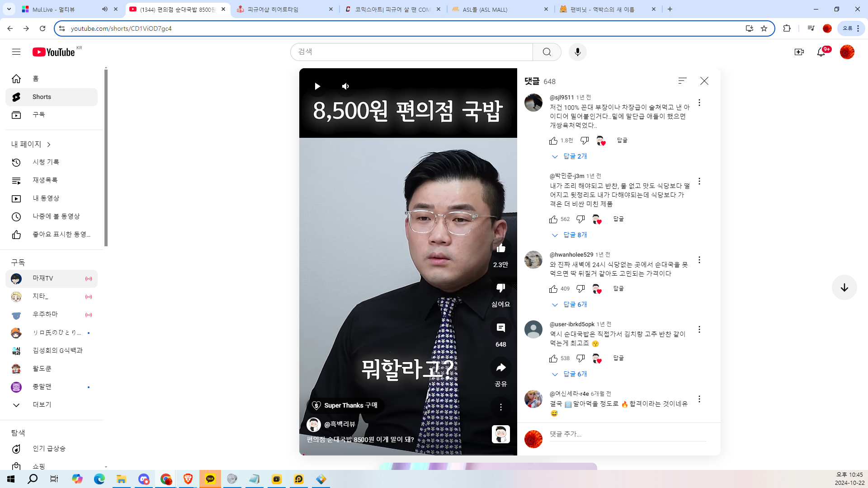Like the @박민준-j3m comment
Image resolution: width=868 pixels, height=488 pixels.
tap(553, 219)
